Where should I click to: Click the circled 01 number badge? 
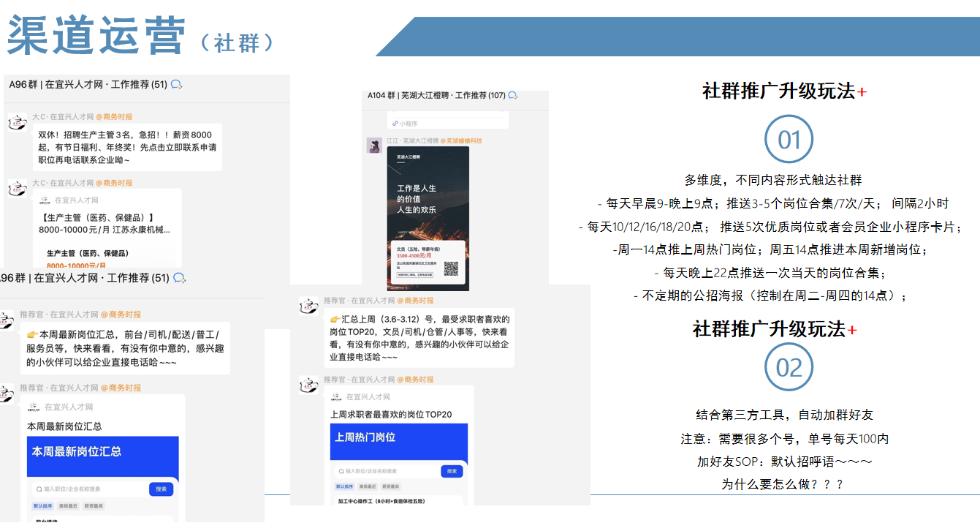click(x=789, y=139)
